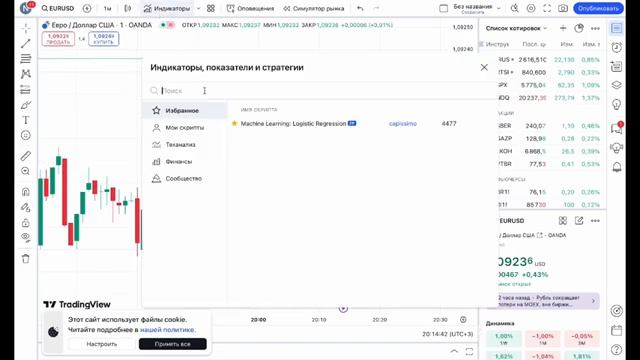Select the layout setup square icon
The width and height of the screenshot is (640, 360).
[443, 8]
